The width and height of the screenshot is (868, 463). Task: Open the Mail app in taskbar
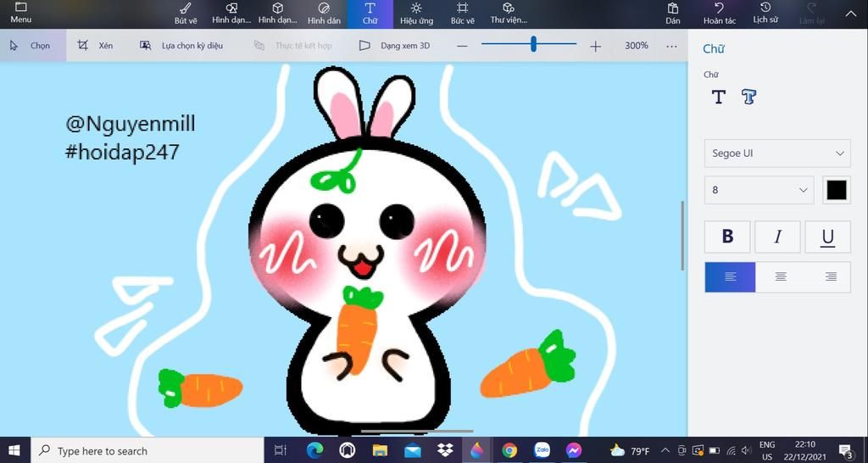[413, 450]
